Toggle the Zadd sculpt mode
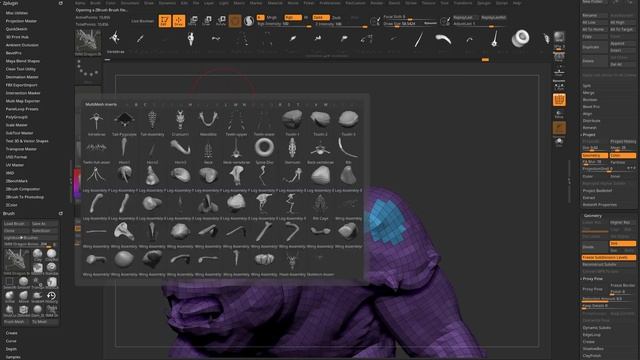This screenshot has width=640, height=360. (321, 18)
